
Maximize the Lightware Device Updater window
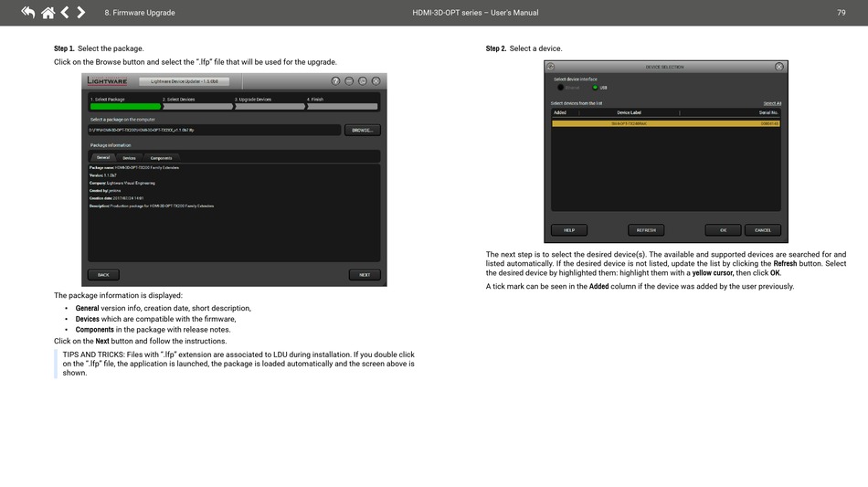[363, 80]
